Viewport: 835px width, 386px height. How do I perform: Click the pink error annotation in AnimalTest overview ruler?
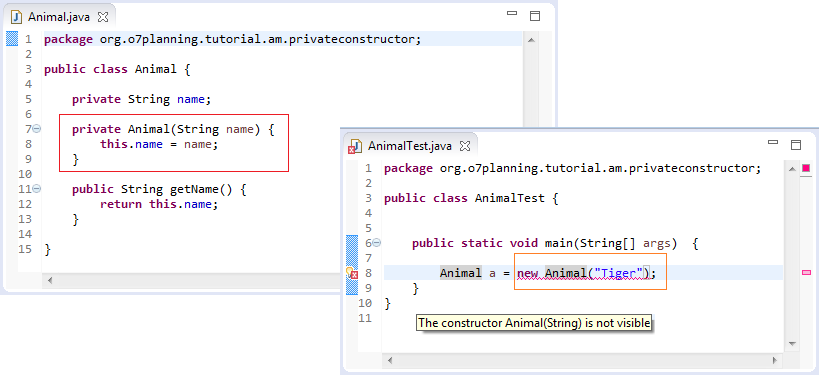[x=806, y=273]
